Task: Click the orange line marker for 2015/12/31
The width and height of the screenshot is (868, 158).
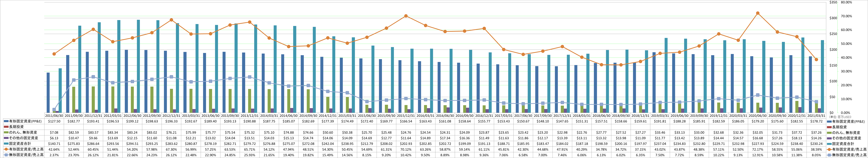Action: 406,16
